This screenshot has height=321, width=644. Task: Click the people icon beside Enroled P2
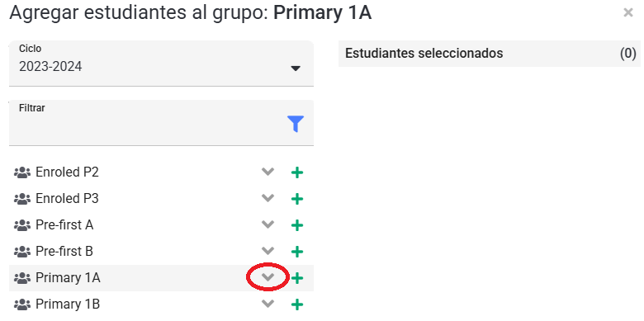(22, 172)
